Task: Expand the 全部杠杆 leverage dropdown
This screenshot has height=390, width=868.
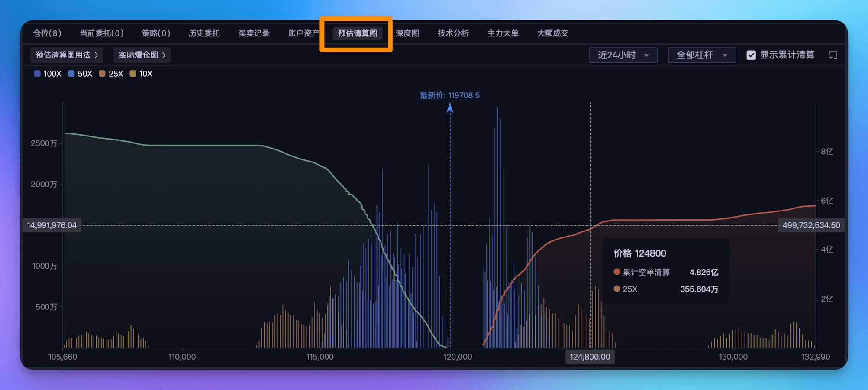Action: [702, 55]
